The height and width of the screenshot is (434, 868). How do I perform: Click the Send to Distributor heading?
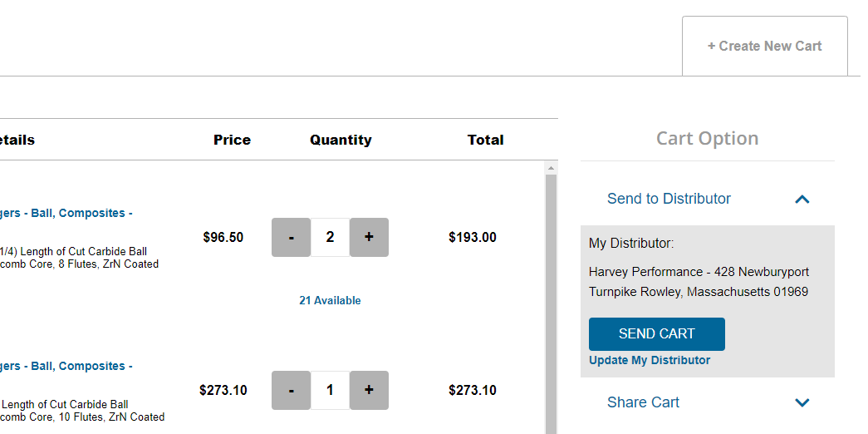pos(669,199)
